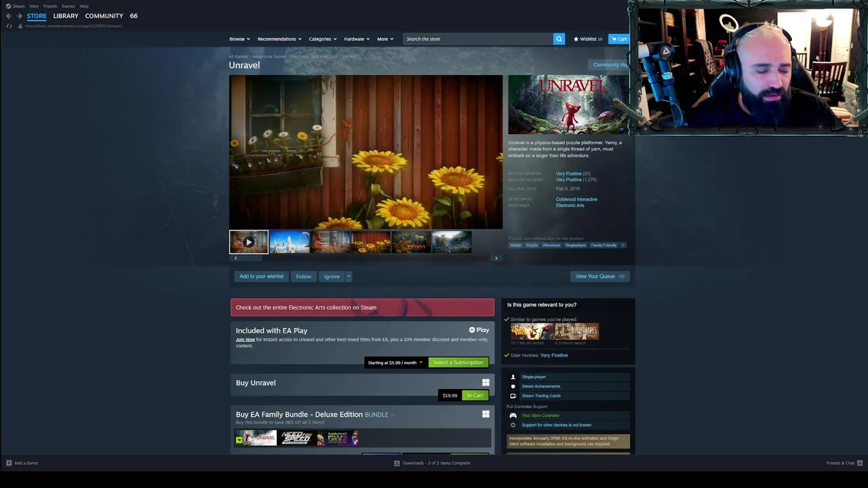This screenshot has height=488, width=868.
Task: Switch to the COMMUNITY tab
Action: [x=104, y=16]
